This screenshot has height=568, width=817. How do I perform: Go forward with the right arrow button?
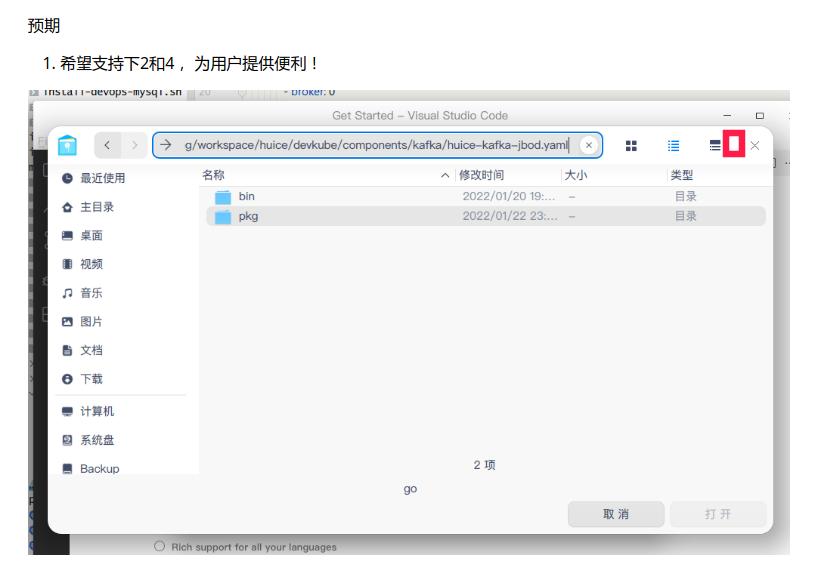pos(134,145)
